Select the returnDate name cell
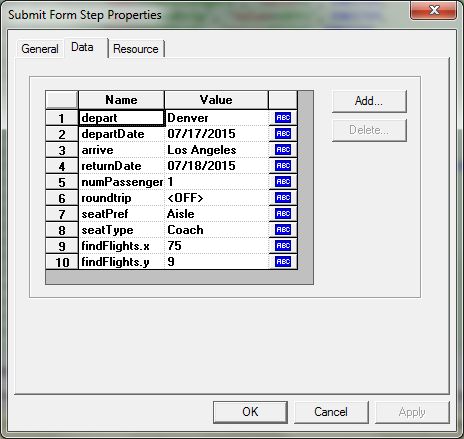The height and width of the screenshot is (439, 464). (122, 166)
